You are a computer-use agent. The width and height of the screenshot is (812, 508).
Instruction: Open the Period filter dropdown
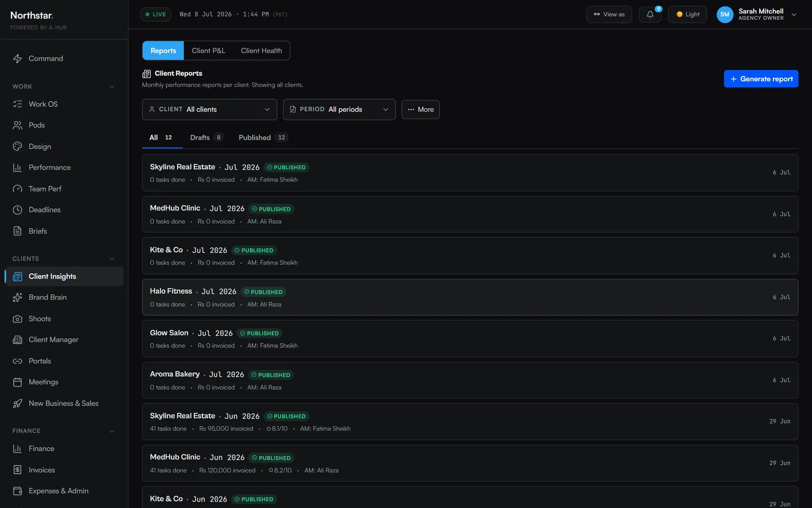coord(339,110)
